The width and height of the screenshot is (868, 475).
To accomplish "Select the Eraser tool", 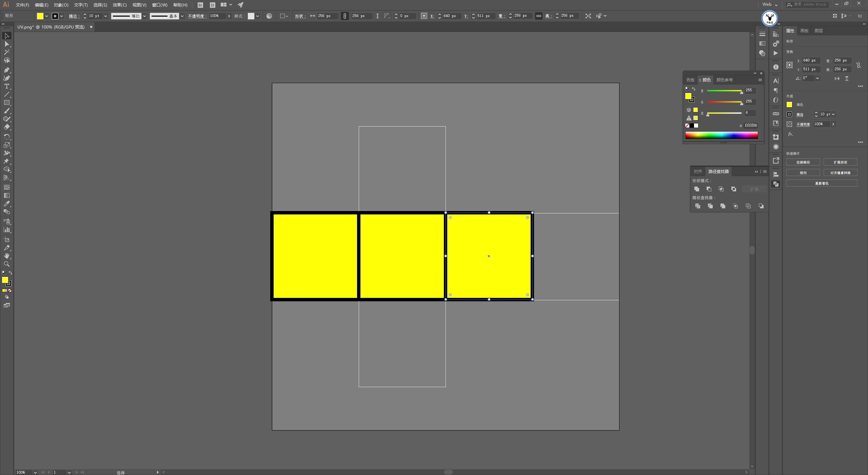I will click(x=6, y=127).
